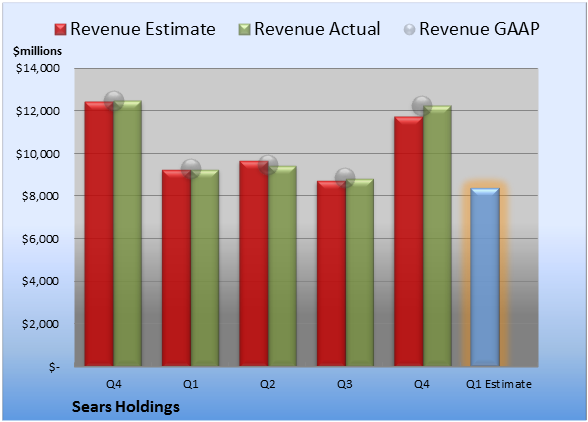The width and height of the screenshot is (588, 422).
Task: Click the 'Sears Holdings' chart title
Action: pyautogui.click(x=126, y=407)
